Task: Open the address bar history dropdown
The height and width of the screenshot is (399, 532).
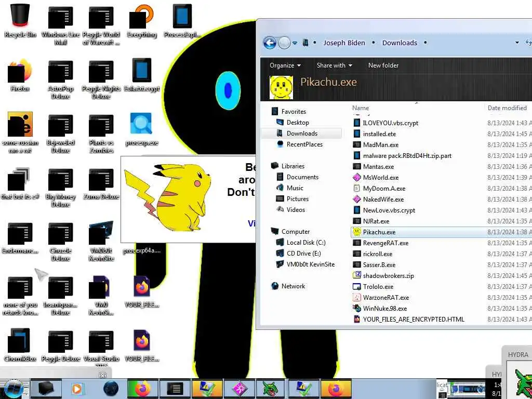Action: tap(517, 43)
